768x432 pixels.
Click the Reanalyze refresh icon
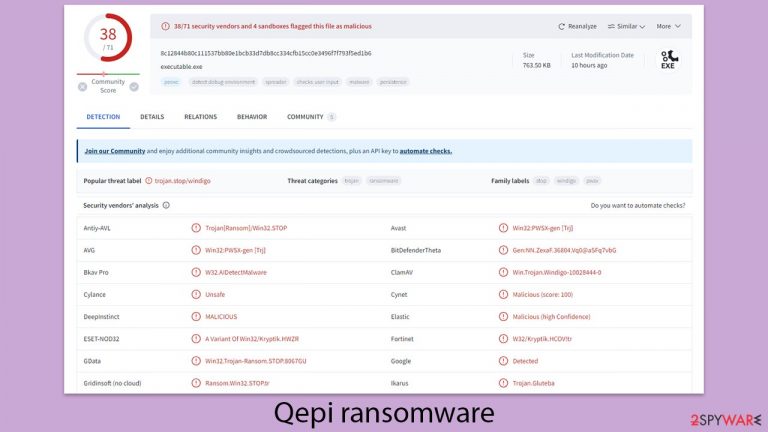pyautogui.click(x=561, y=26)
